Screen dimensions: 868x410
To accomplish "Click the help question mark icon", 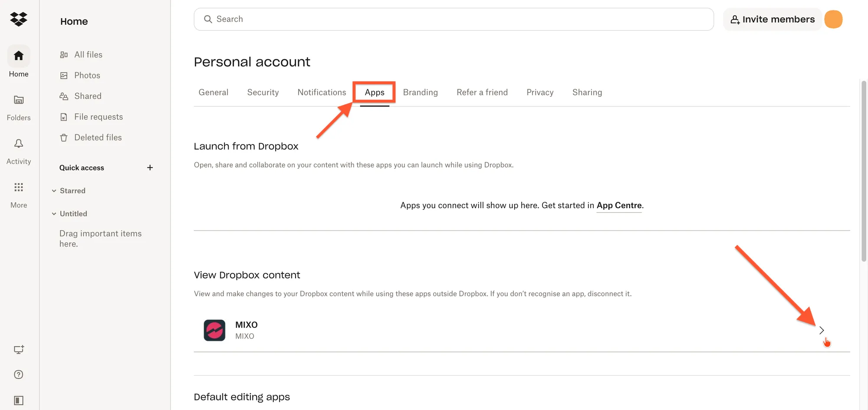I will (x=19, y=374).
